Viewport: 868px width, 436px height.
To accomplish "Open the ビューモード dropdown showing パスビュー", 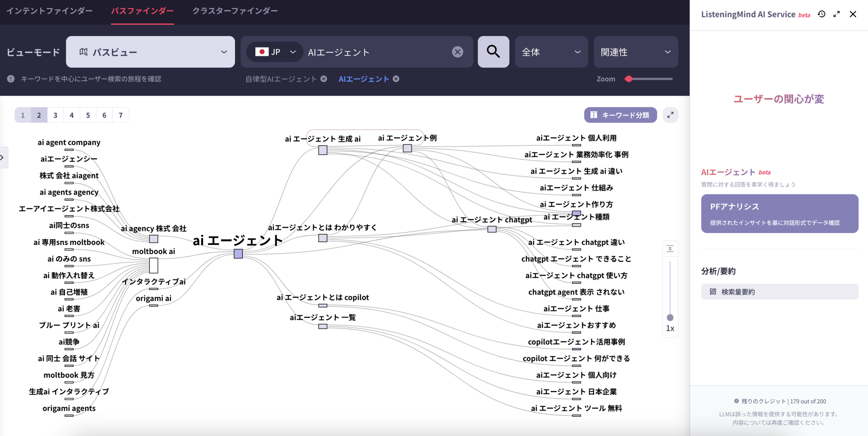I will tap(150, 52).
